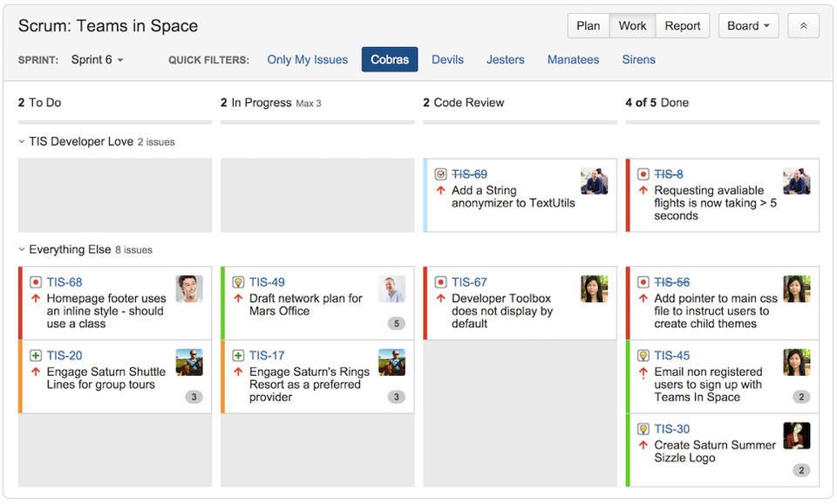Enable the Manatees quick filter

pos(573,59)
